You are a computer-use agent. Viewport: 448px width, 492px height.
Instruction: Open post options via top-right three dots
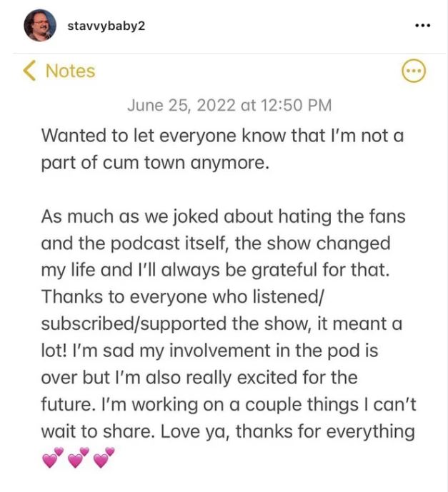(422, 26)
